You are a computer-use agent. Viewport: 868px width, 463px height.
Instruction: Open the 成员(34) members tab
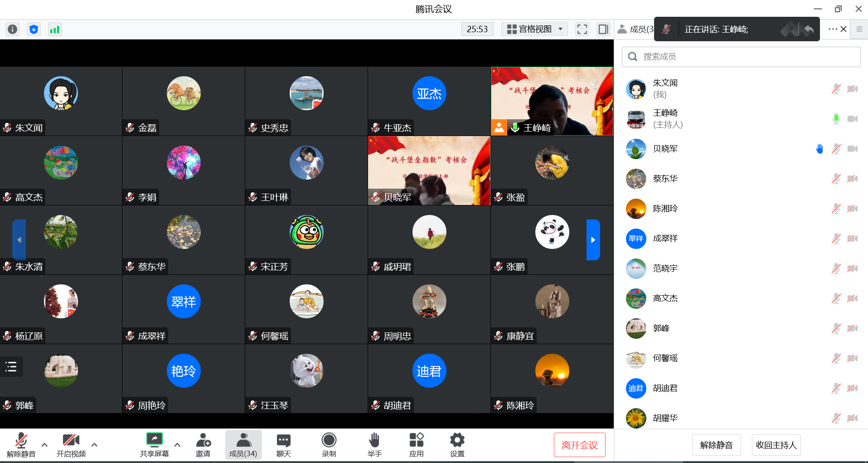(243, 445)
